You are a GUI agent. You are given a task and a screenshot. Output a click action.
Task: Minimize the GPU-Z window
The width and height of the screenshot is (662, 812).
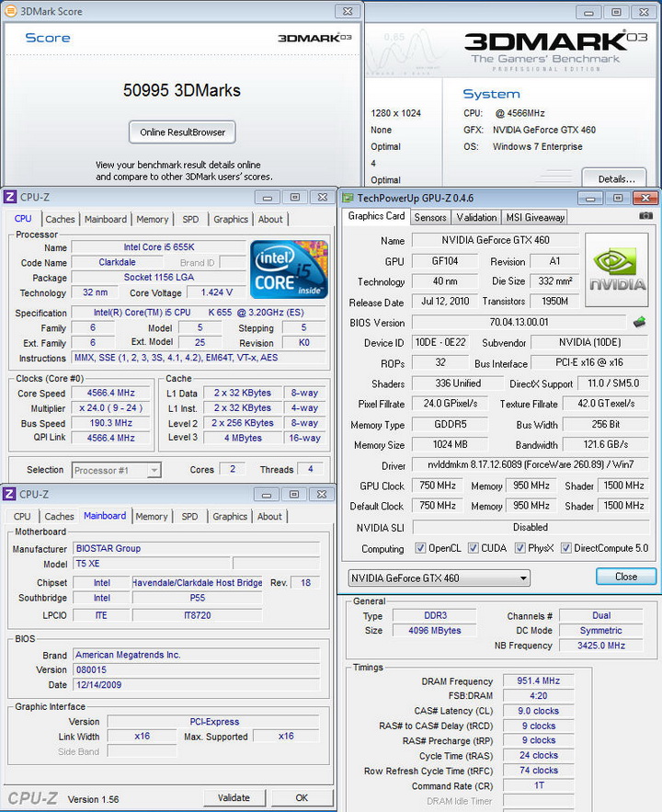point(590,198)
